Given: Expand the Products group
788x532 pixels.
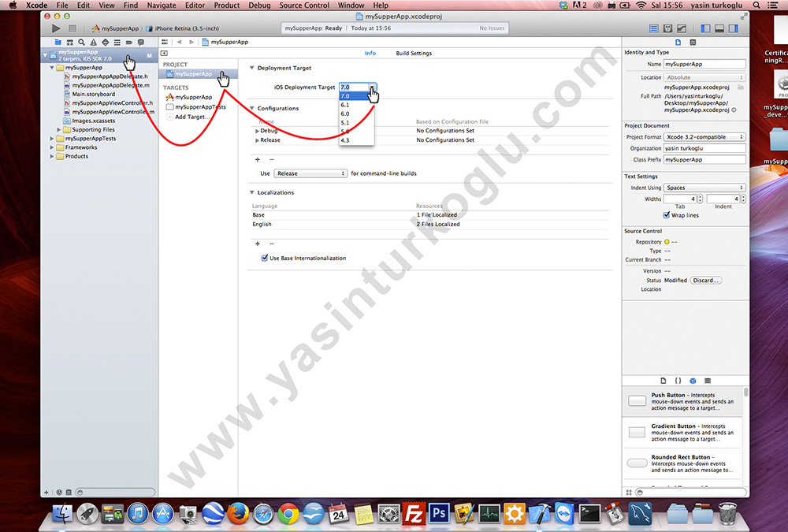Looking at the screenshot, I should click(x=52, y=156).
